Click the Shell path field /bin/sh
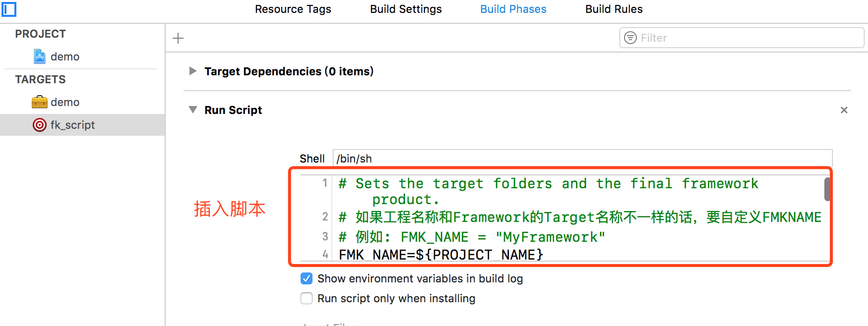This screenshot has width=868, height=326. coord(582,159)
